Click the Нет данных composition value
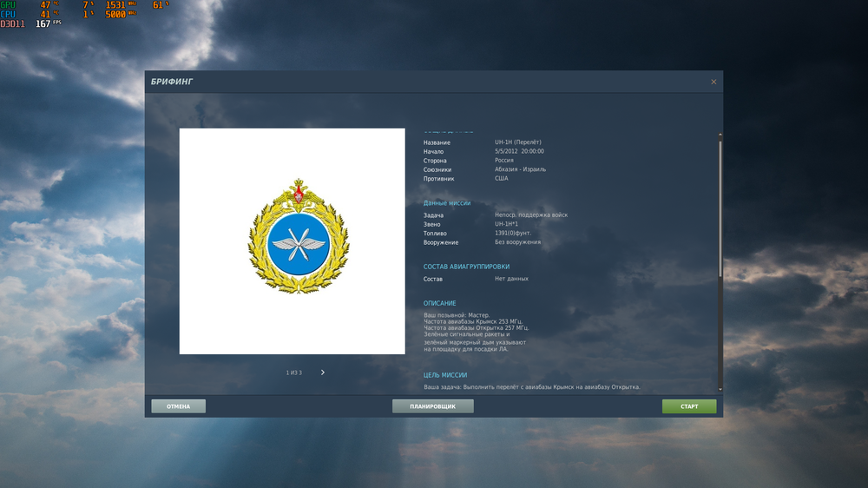This screenshot has width=868, height=488. 511,279
